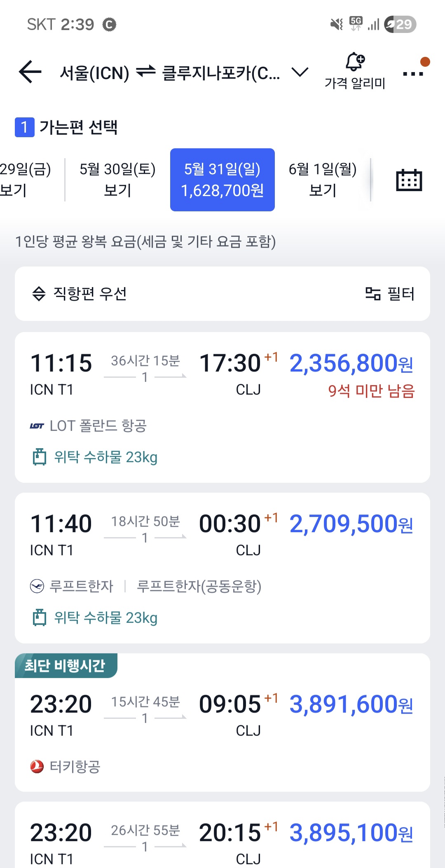Expand the route dropdown chevron
This screenshot has width=445, height=868.
tap(300, 73)
